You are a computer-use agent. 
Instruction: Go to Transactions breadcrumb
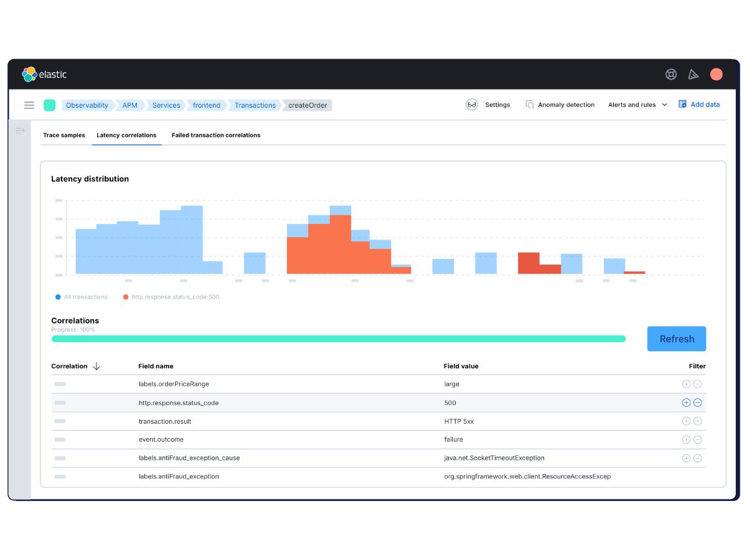pyautogui.click(x=255, y=105)
